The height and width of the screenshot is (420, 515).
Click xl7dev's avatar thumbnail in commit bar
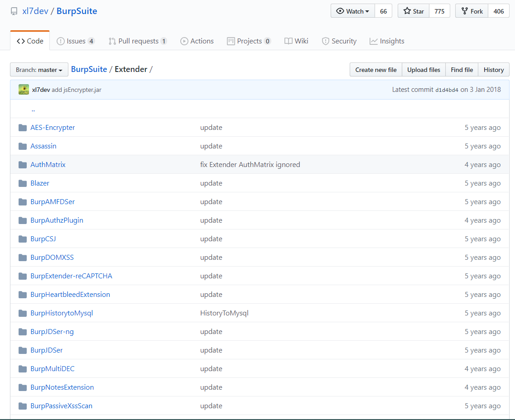coord(24,90)
